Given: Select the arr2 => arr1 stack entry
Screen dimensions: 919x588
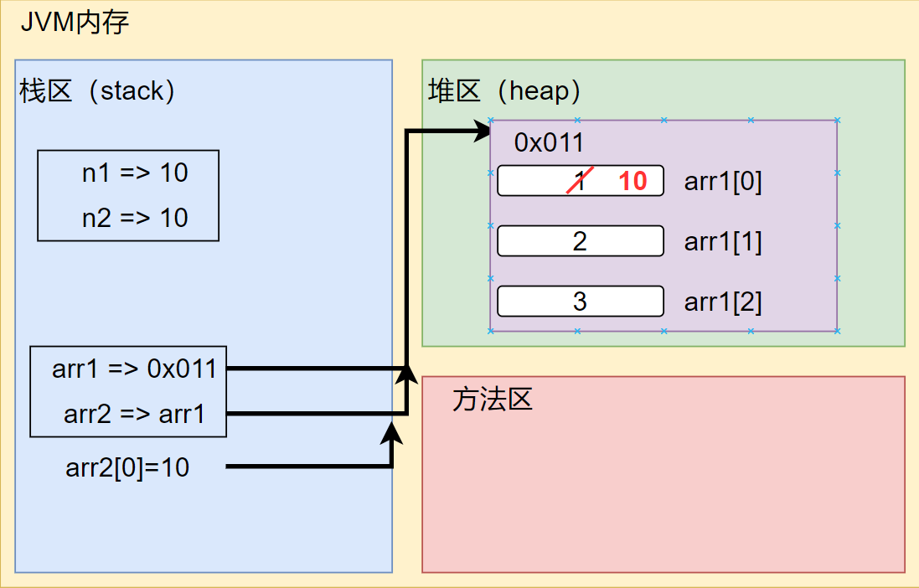Looking at the screenshot, I should (134, 413).
